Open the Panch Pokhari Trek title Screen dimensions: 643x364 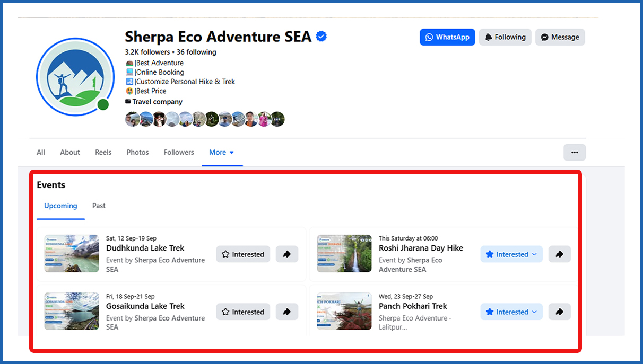(413, 306)
